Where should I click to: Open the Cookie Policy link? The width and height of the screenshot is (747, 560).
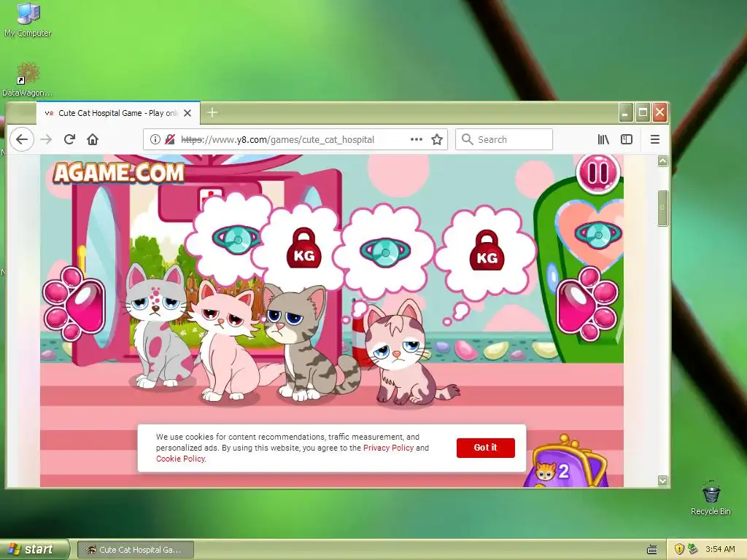(181, 459)
